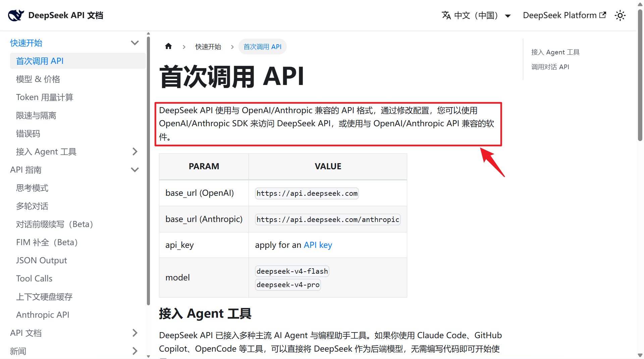
Task: Select API 指南 in the sidebar
Action: (26, 170)
